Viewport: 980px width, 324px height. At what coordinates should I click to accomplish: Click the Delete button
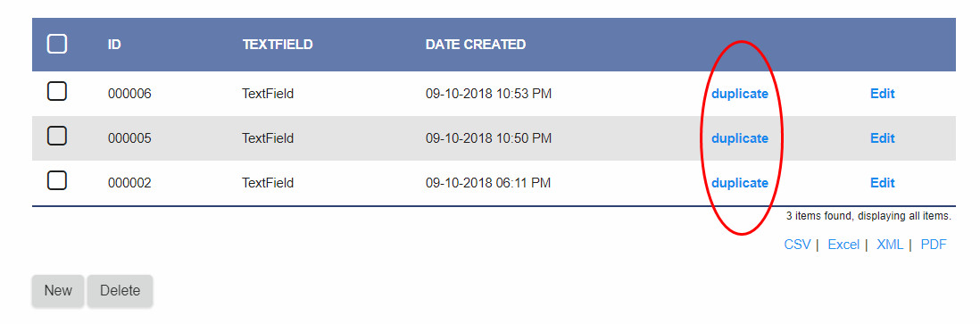point(120,291)
